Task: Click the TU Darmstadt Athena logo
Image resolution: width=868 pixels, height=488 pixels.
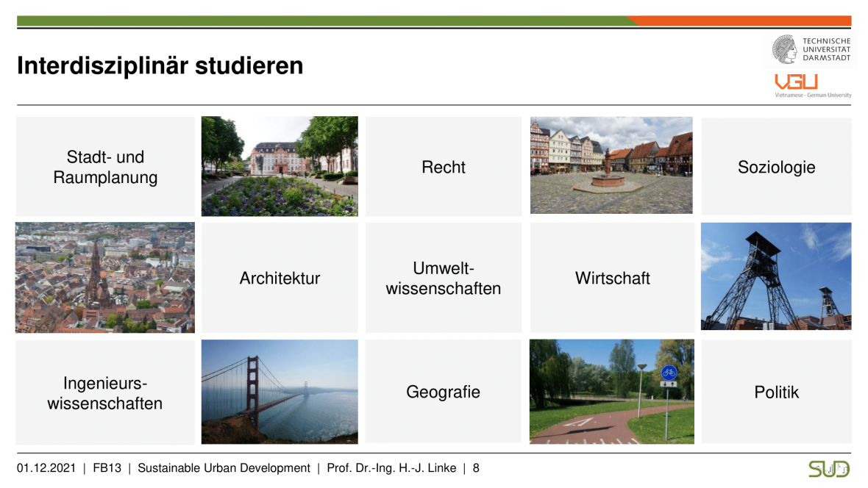Action: (x=785, y=49)
